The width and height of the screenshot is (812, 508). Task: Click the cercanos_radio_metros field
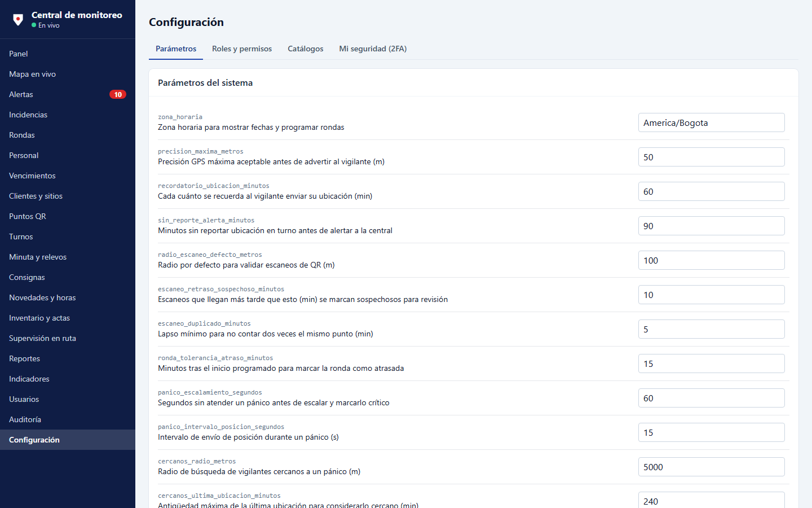(712, 467)
